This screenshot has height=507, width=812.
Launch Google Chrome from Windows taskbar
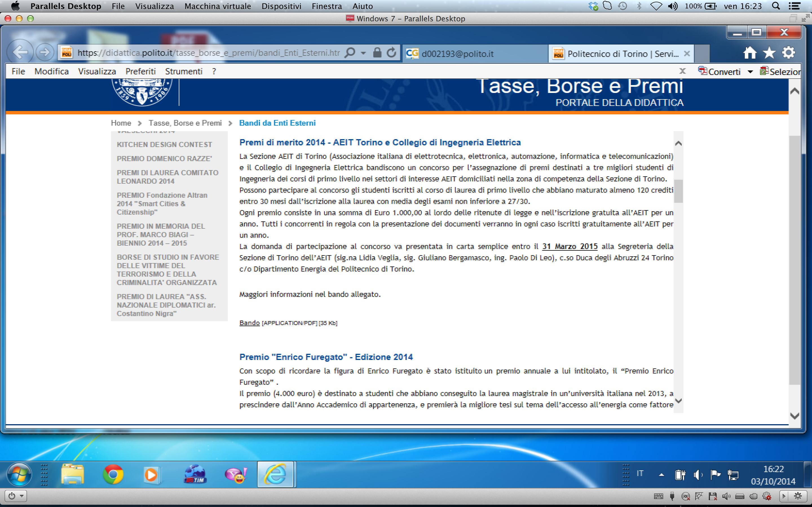tap(113, 475)
